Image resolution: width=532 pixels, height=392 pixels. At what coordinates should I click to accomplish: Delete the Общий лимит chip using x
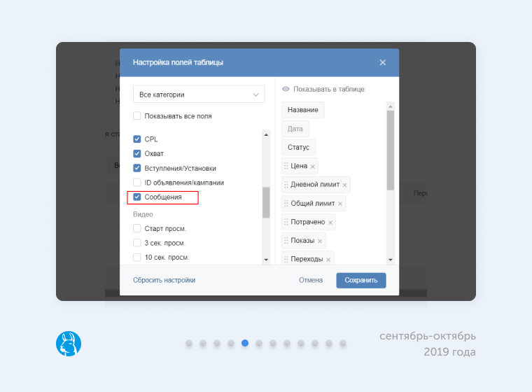[340, 204]
